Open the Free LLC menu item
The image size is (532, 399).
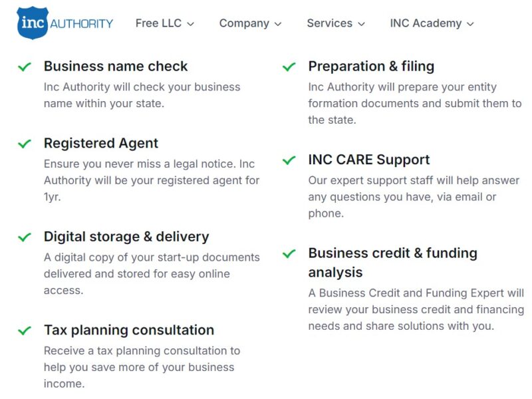click(x=158, y=23)
